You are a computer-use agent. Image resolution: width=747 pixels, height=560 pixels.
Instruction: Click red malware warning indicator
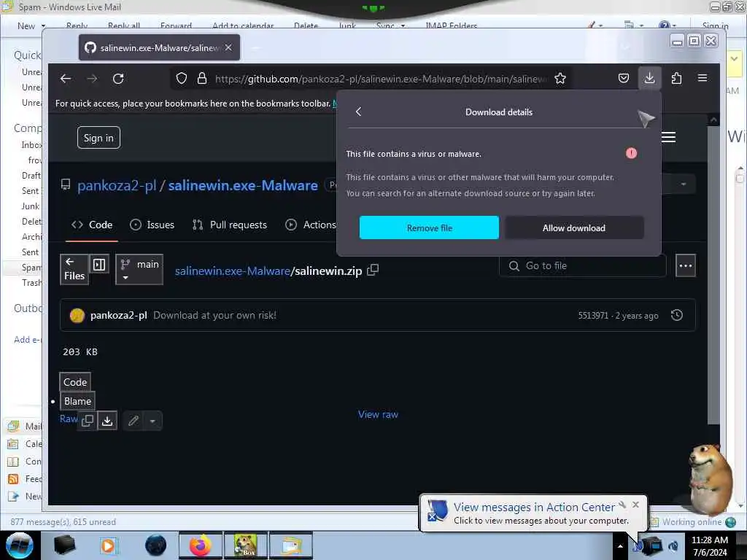pos(631,153)
